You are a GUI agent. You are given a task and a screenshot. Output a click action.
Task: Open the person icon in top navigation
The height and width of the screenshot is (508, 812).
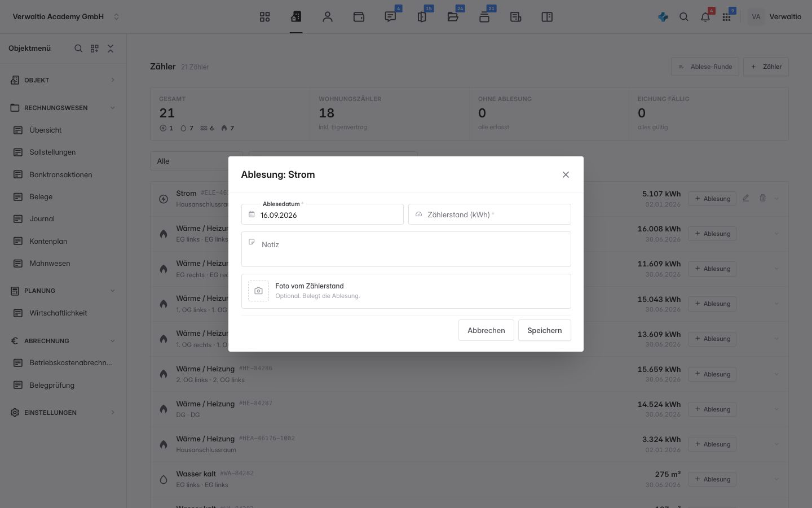coord(328,17)
